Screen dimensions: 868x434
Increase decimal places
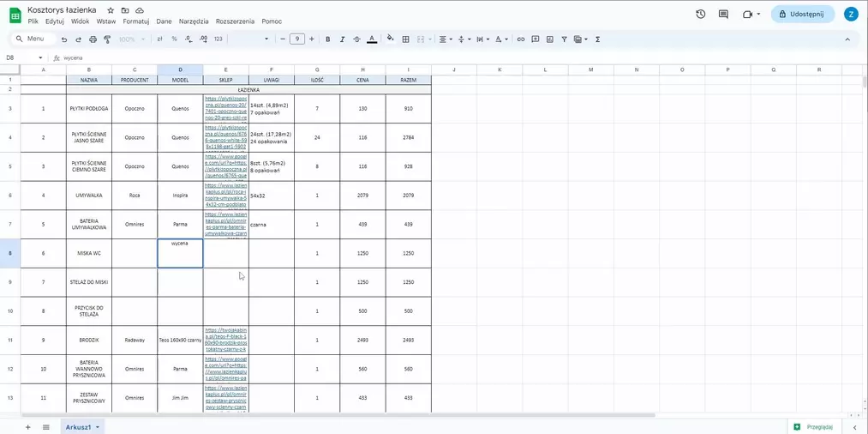point(203,39)
